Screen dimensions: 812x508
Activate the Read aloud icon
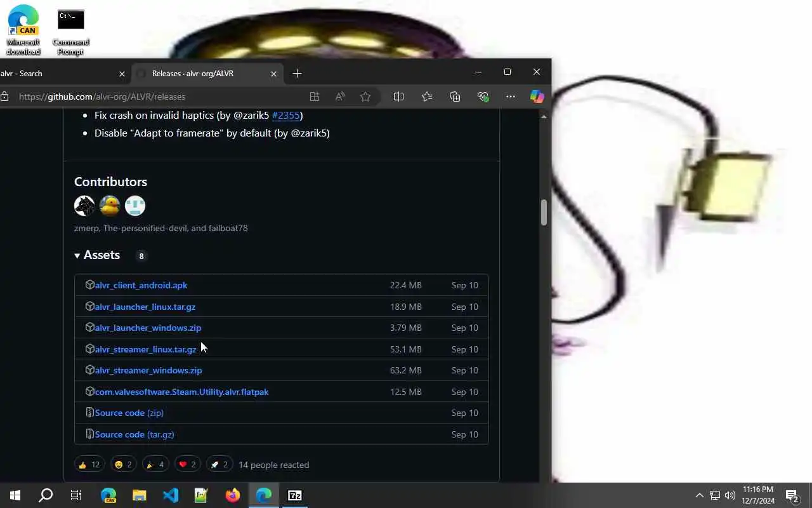(340, 97)
